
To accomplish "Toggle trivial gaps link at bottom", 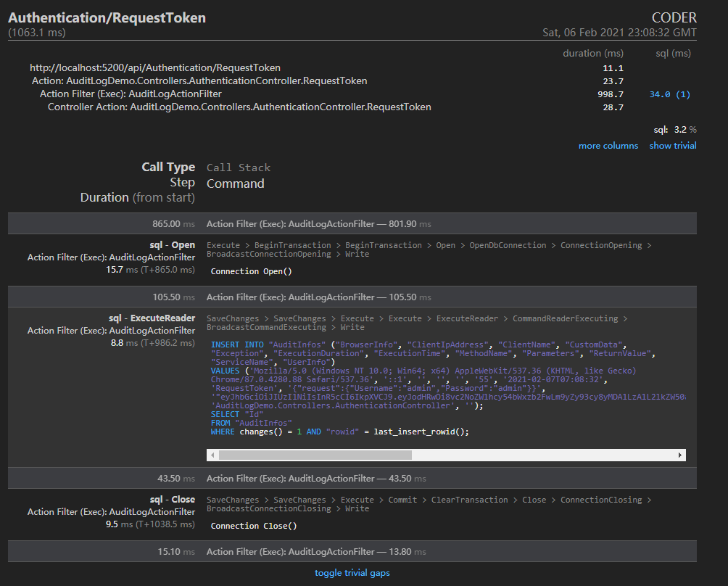I will 352,572.
